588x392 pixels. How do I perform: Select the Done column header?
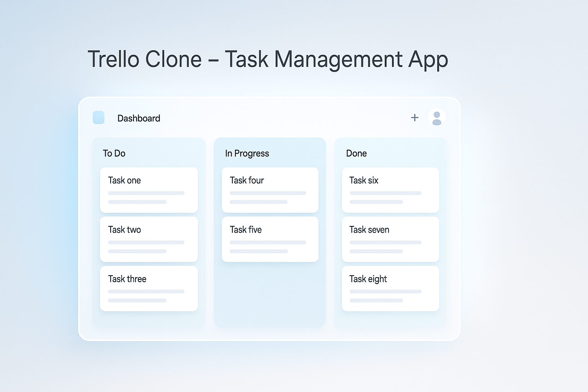tap(356, 154)
